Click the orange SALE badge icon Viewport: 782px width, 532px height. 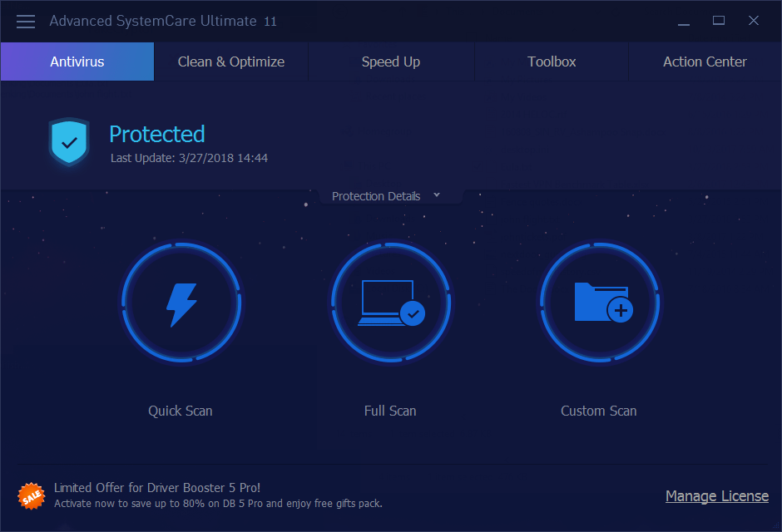32,496
